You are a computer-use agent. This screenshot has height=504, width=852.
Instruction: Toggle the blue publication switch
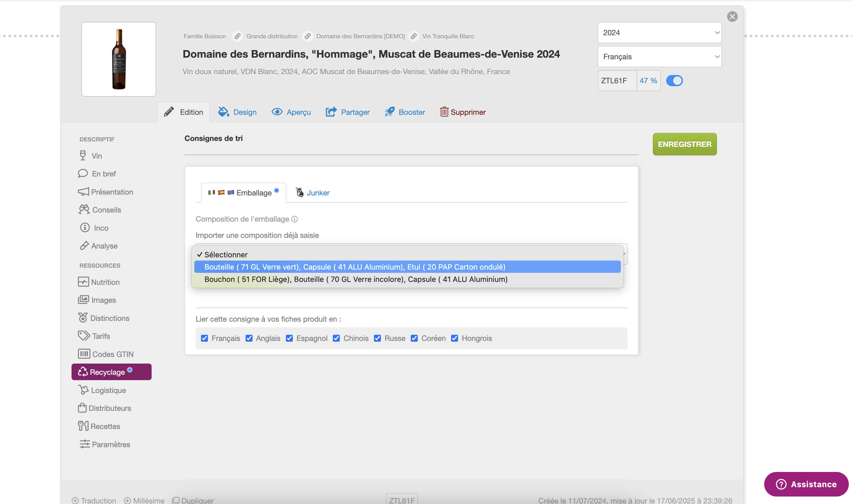tap(674, 81)
